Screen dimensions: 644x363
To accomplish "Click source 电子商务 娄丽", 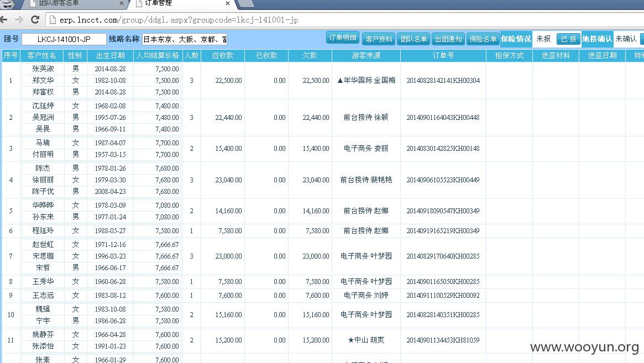I will [366, 149].
